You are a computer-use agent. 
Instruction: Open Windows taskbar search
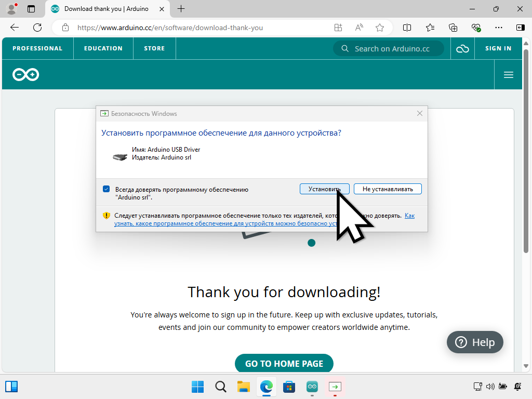[220, 387]
